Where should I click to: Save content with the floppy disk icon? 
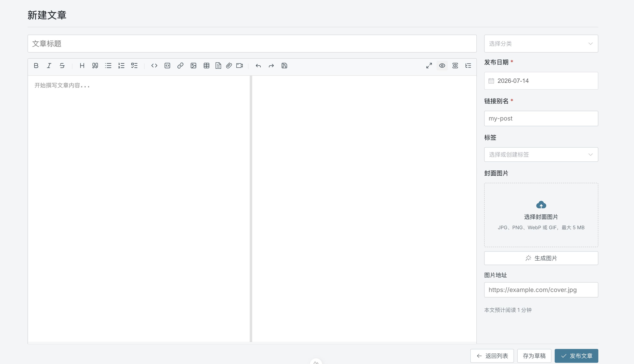click(x=284, y=66)
